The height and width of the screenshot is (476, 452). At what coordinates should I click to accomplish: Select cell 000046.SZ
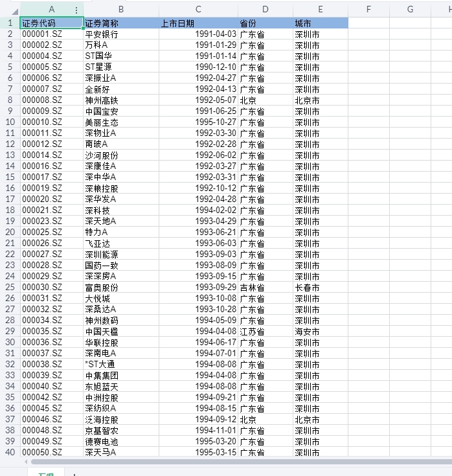[x=52, y=419]
